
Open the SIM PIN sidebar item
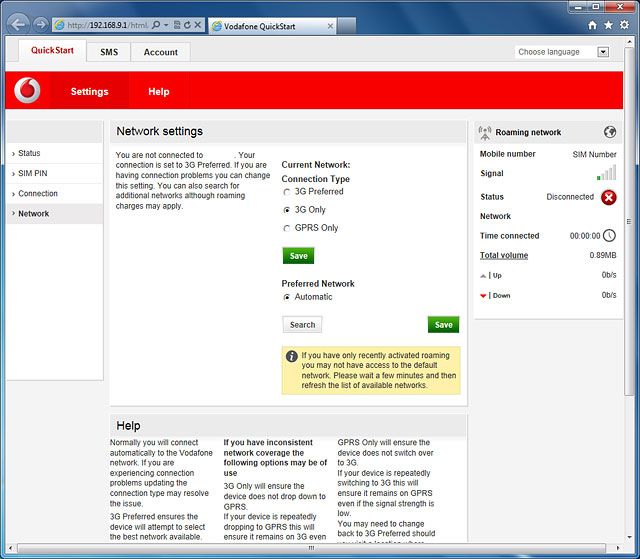[55, 173]
